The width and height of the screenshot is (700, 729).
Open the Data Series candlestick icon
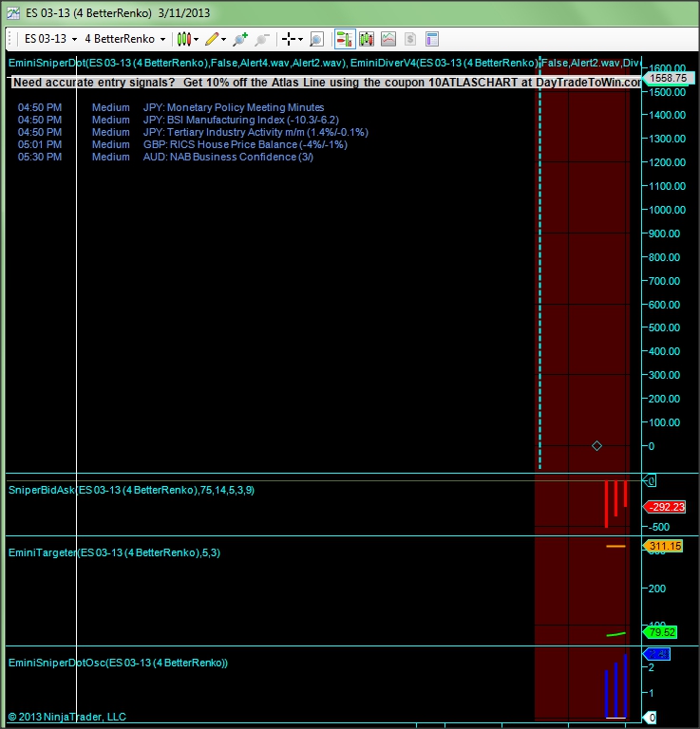(x=367, y=39)
